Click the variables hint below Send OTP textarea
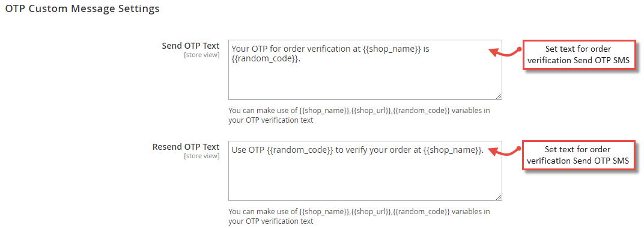This screenshot has height=228, width=644. pyautogui.click(x=359, y=116)
